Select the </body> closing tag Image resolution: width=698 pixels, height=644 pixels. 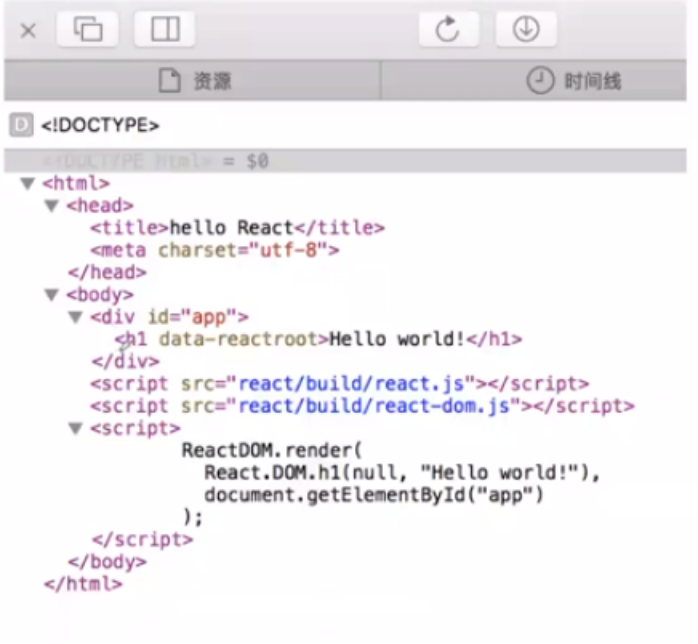pyautogui.click(x=107, y=562)
